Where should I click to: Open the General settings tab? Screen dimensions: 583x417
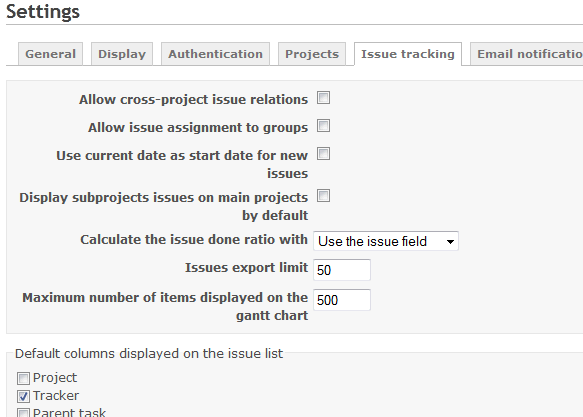[50, 54]
